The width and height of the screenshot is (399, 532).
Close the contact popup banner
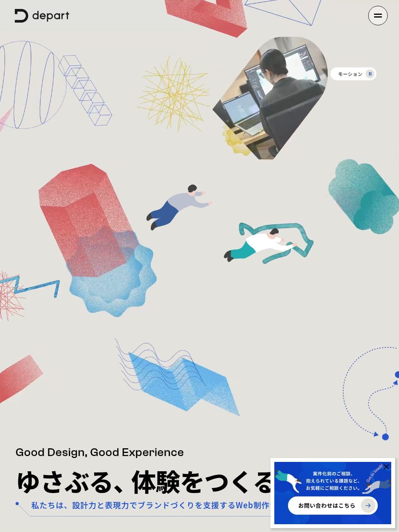click(386, 467)
